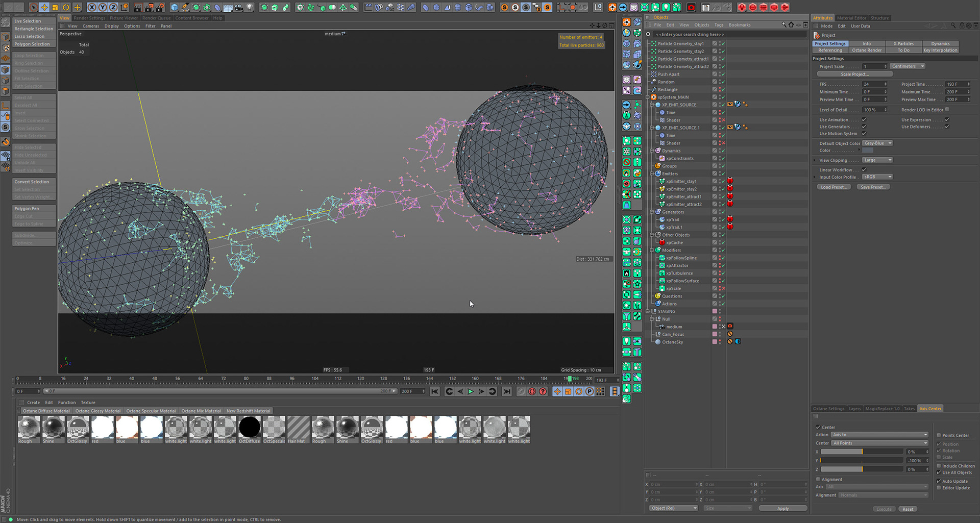Click Octane Diffuse Material button
The height and width of the screenshot is (523, 980).
tap(46, 411)
